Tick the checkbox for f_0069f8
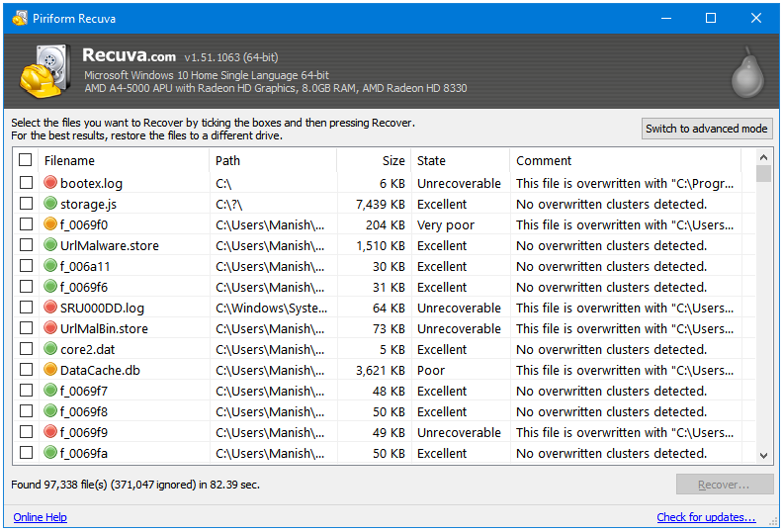Viewport: 783px width, 532px height. 26,411
